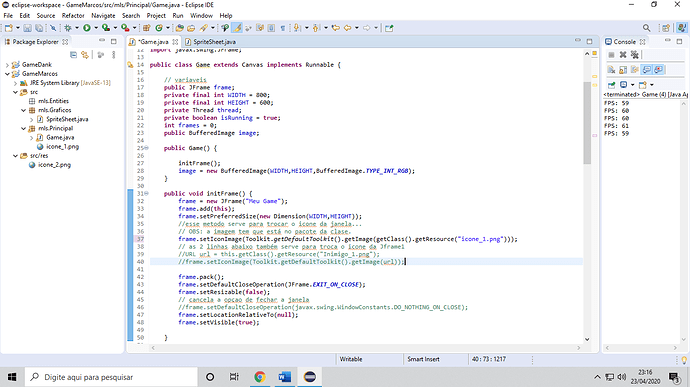Open the Run button dropdown arrow
This screenshot has height=387, width=690.
click(95, 28)
